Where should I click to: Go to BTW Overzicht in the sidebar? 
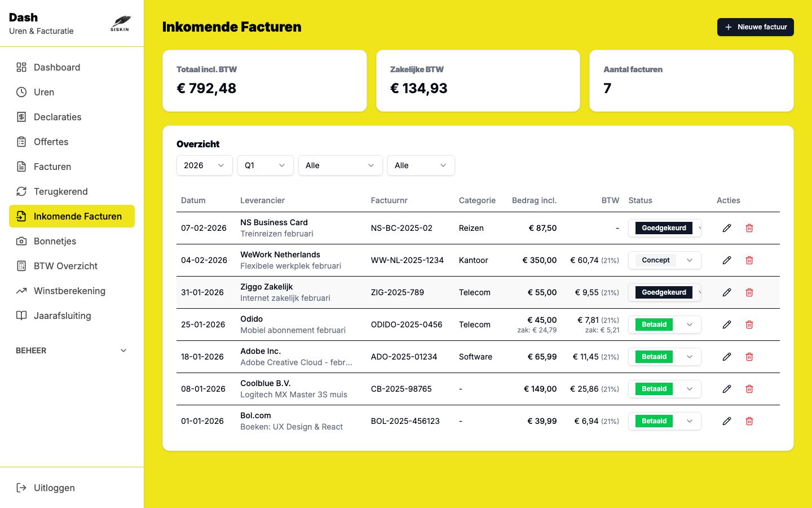[65, 266]
